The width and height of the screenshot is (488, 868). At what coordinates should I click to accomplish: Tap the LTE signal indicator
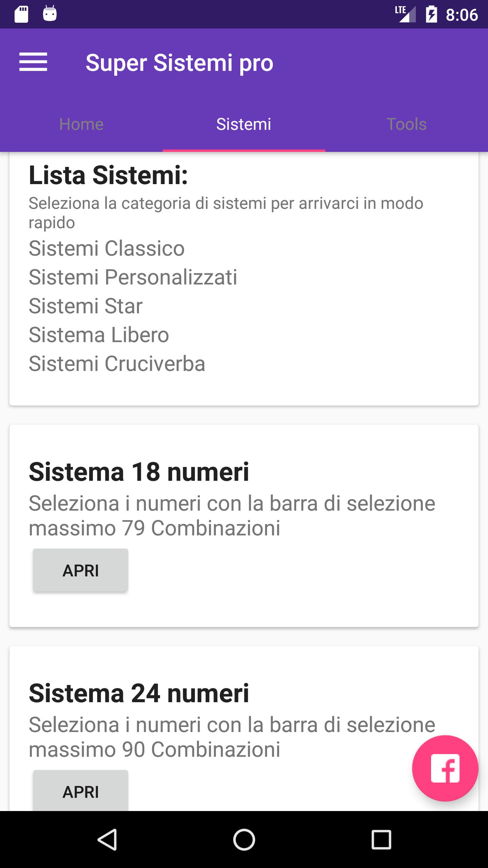click(x=405, y=14)
